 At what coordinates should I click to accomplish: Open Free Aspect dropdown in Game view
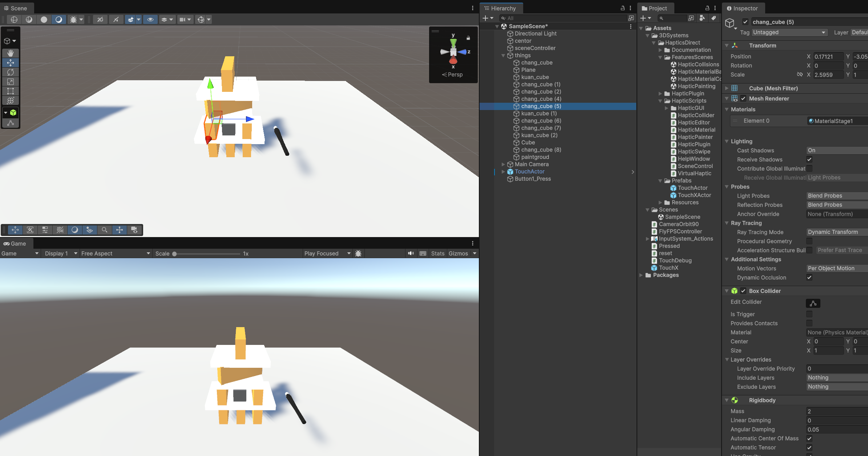(x=116, y=253)
